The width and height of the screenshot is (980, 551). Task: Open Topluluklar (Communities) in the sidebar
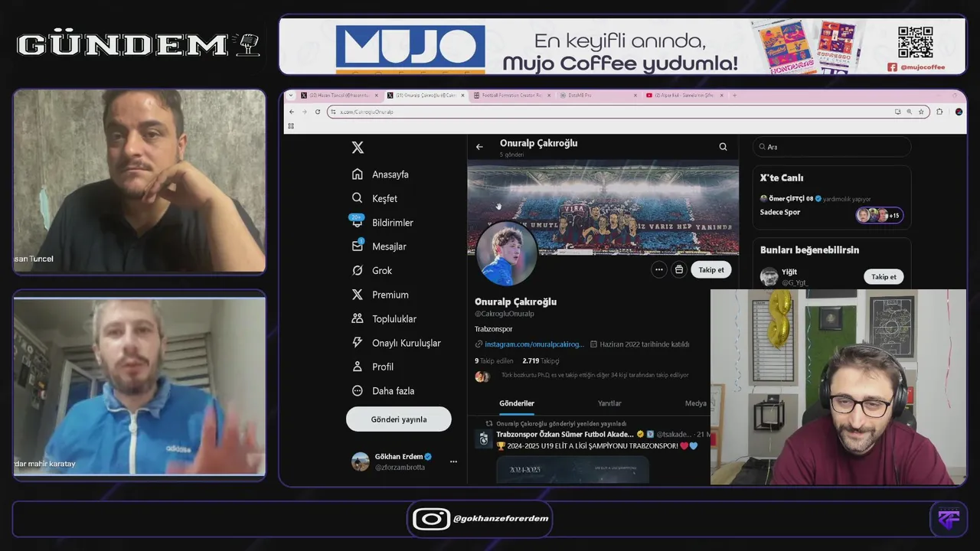pyautogui.click(x=384, y=319)
